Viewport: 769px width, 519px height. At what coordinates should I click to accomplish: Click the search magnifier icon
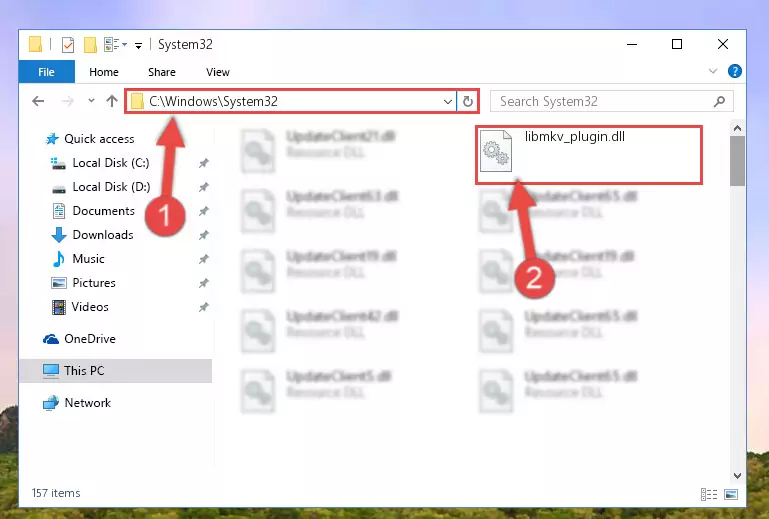(x=719, y=102)
